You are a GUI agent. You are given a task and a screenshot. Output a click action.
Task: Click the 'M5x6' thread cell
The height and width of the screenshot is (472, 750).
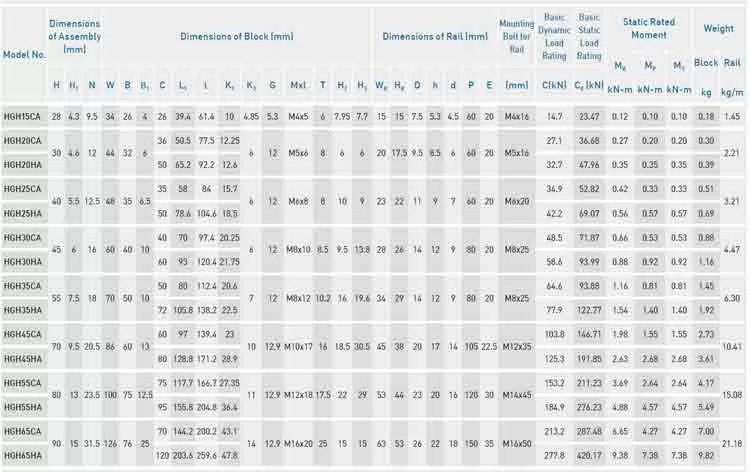coord(298,153)
